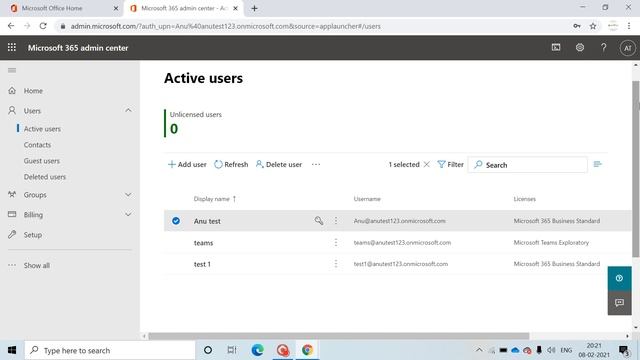Open more actions for teams row

click(336, 242)
